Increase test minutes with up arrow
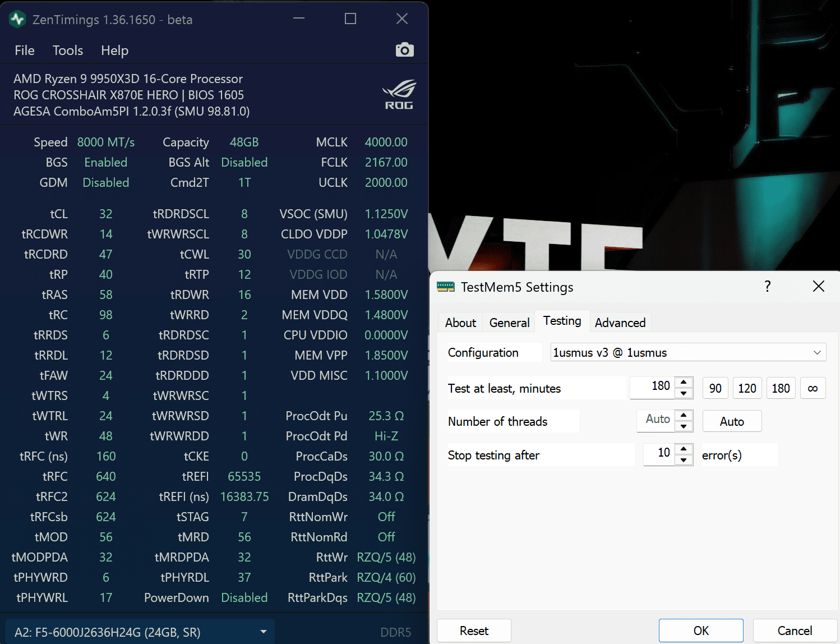 684,383
